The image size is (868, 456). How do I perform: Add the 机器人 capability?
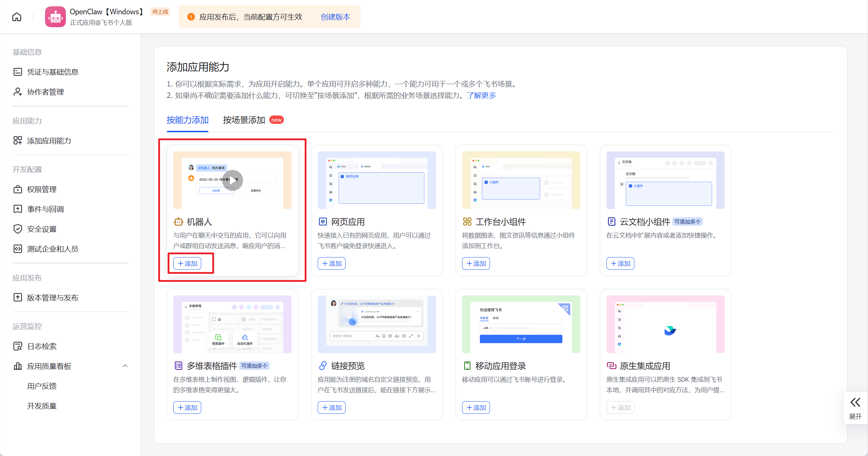pyautogui.click(x=187, y=263)
